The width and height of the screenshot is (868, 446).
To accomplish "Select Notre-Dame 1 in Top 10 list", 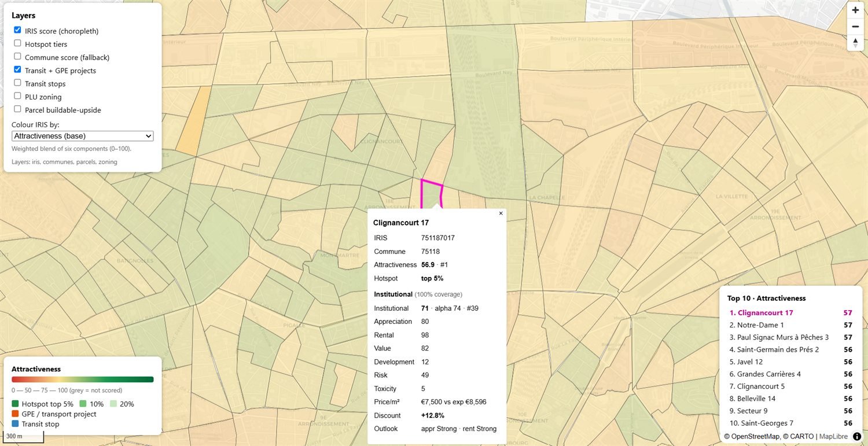I will pos(790,325).
